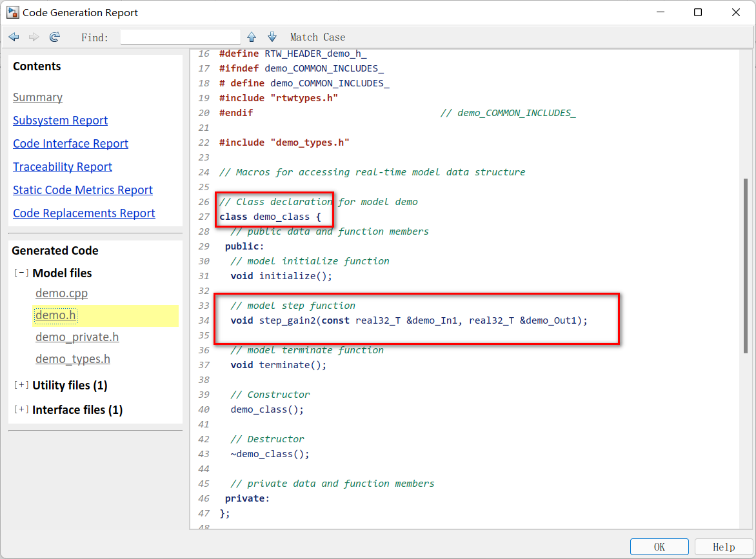
Task: Click the 'private:' code line
Action: pos(247,499)
